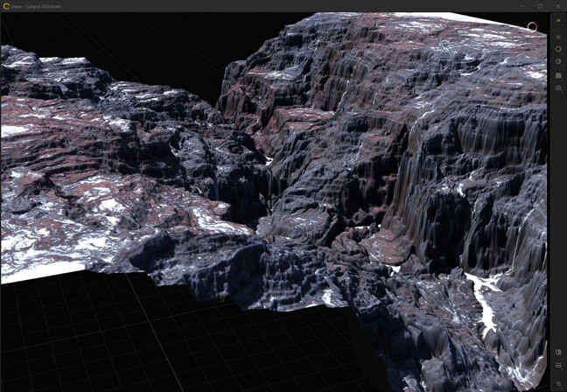
Task: Close the Gaea application window
Action: (558, 5)
